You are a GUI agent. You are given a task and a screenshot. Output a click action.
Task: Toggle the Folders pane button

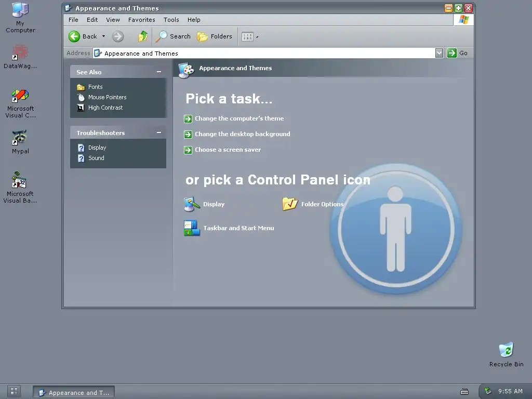pyautogui.click(x=215, y=36)
